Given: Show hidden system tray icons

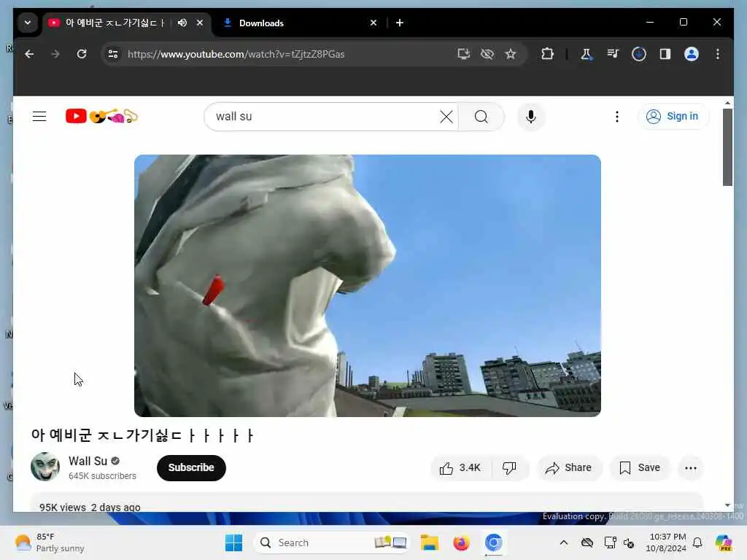Looking at the screenshot, I should [x=564, y=542].
